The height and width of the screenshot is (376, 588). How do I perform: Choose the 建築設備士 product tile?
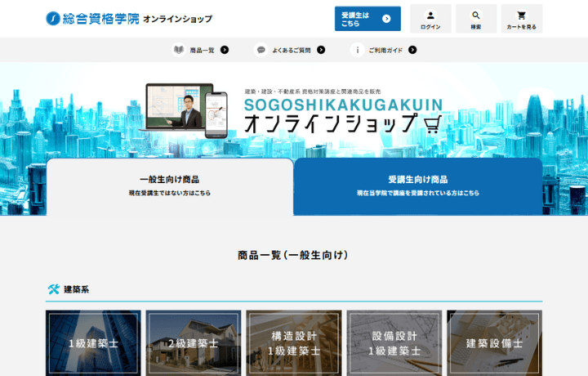[494, 343]
